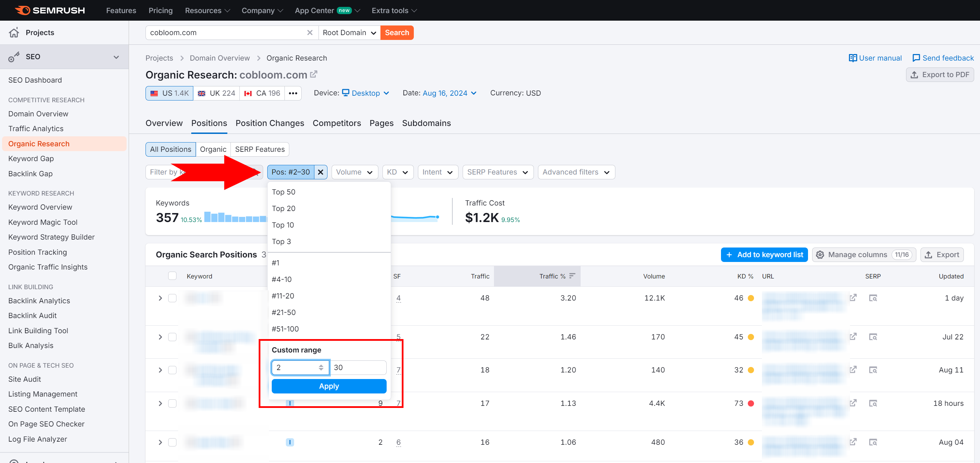Remove the Pos: #2–30 filter
The image size is (980, 463).
click(x=321, y=172)
